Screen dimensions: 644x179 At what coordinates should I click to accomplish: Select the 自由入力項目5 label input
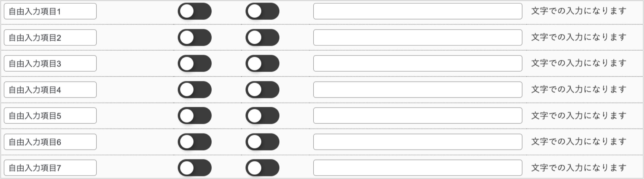(x=50, y=115)
